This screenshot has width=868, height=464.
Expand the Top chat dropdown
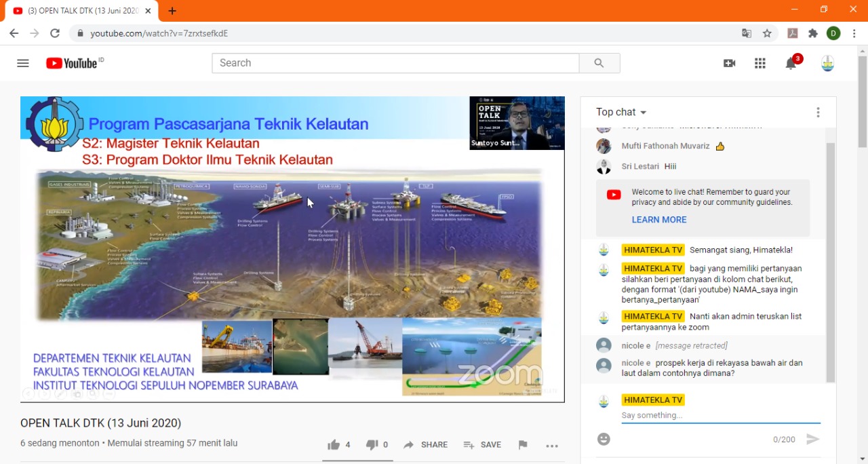tap(621, 112)
